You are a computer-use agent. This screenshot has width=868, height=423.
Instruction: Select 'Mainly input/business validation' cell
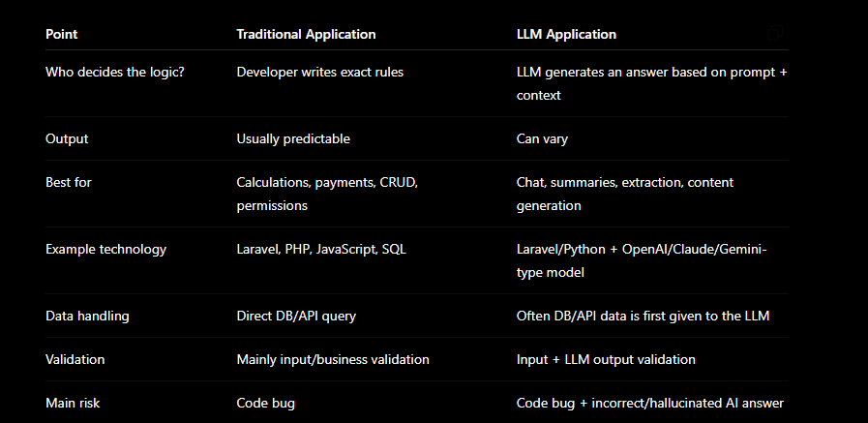click(333, 359)
